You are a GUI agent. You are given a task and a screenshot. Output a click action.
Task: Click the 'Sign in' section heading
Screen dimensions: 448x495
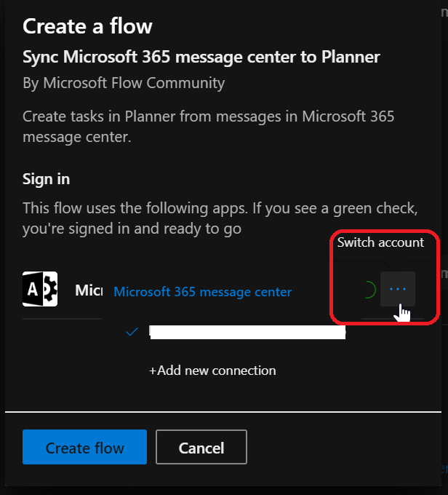click(x=47, y=179)
